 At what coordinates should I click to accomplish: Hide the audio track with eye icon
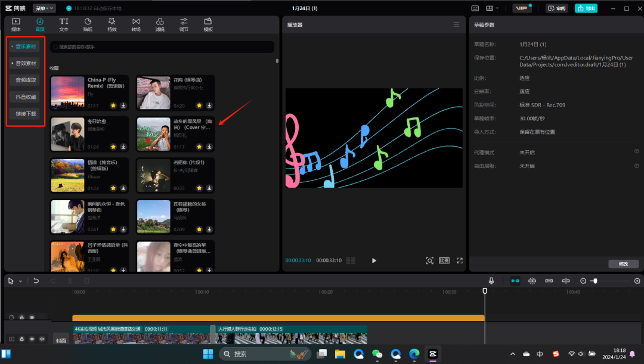32,317
